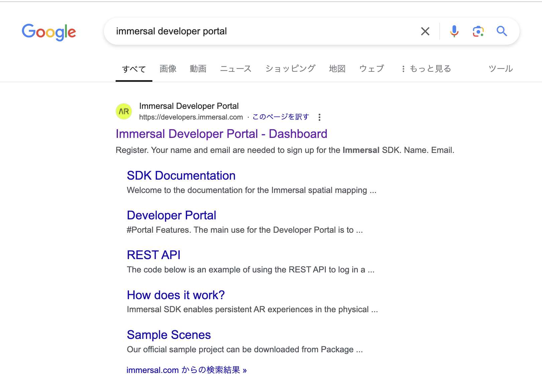Open the ツール options
The width and height of the screenshot is (542, 392).
click(x=501, y=69)
